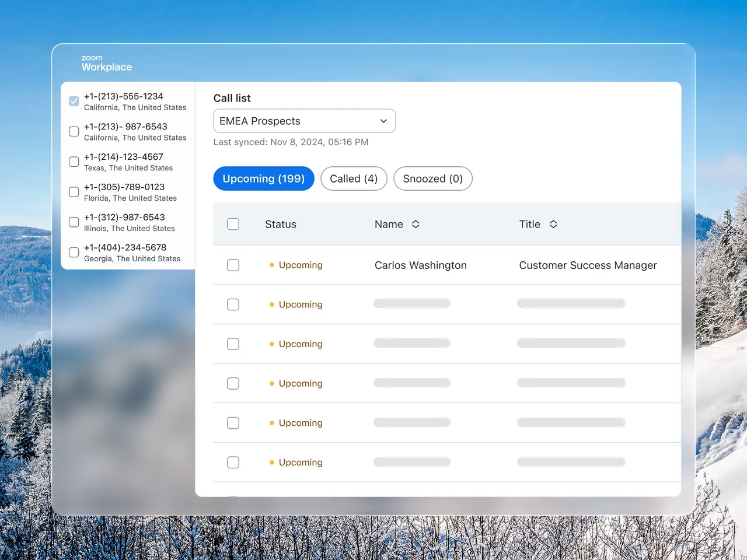Tick the +1-(312)-987-6543 Illinois checkbox
Viewport: 747px width, 560px height.
pyautogui.click(x=74, y=222)
